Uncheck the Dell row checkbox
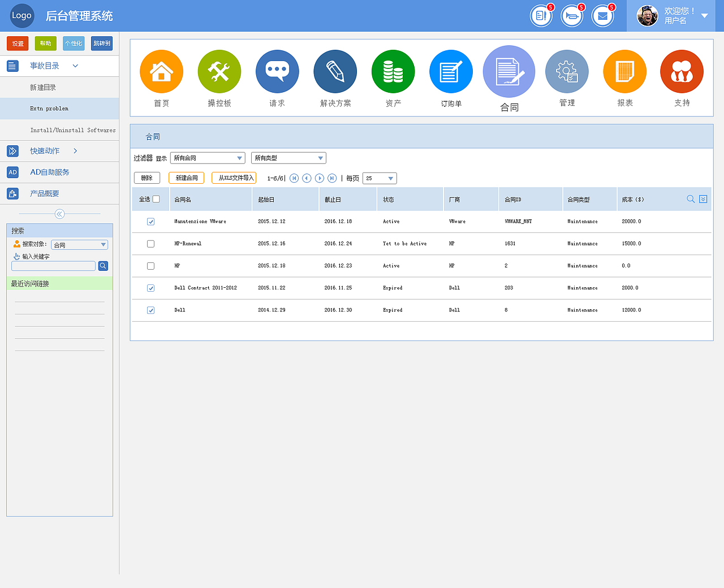724x588 pixels. tap(150, 310)
